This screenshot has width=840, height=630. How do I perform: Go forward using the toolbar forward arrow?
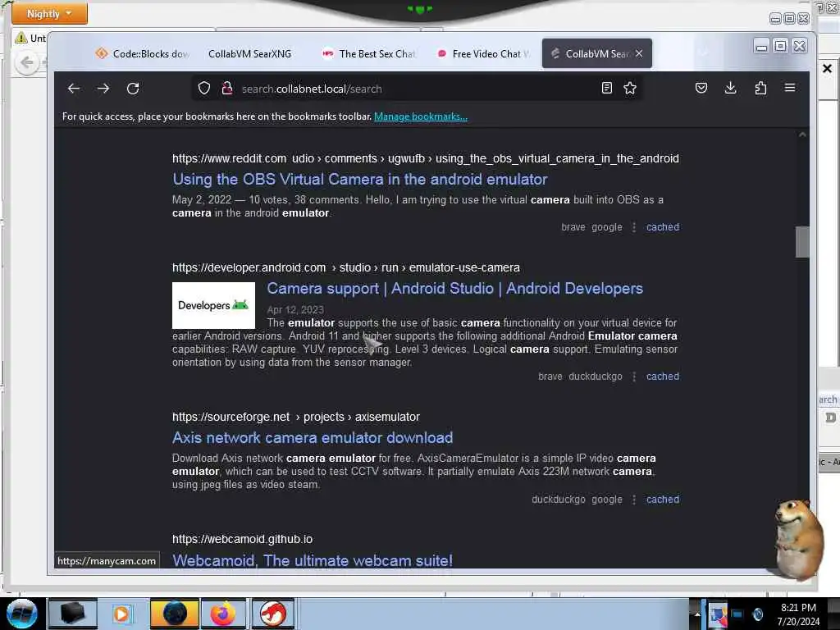[103, 89]
